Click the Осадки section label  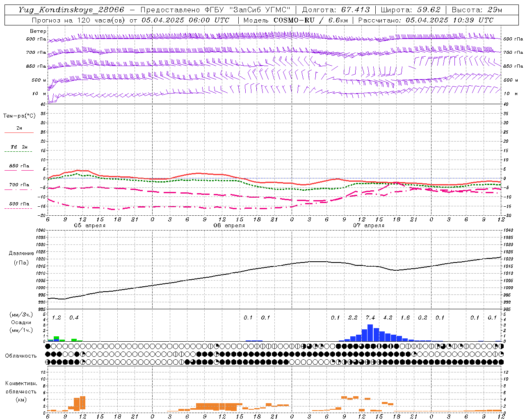pos(21,322)
